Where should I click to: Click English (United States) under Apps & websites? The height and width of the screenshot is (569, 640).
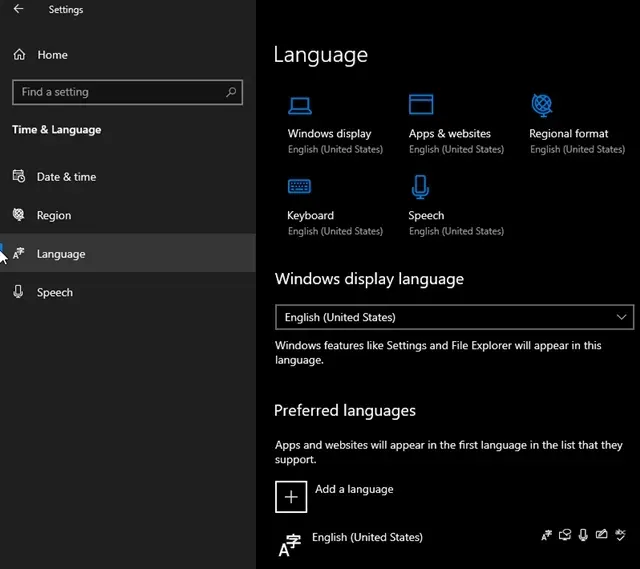[456, 149]
